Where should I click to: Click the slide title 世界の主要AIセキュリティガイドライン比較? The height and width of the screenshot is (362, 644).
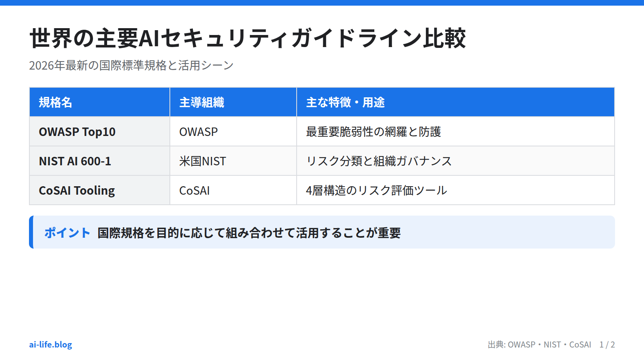(248, 38)
